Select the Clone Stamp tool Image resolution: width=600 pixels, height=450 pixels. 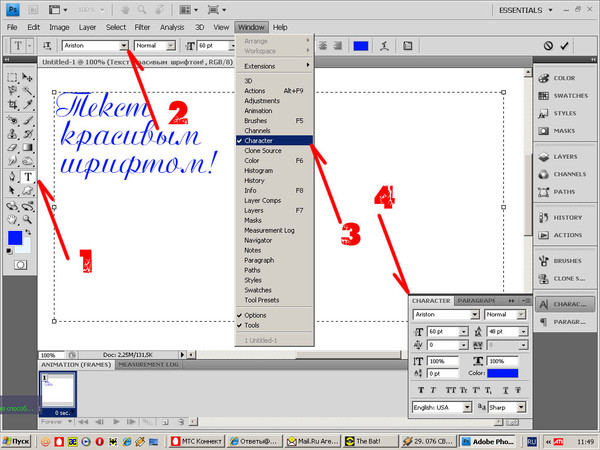[x=12, y=134]
